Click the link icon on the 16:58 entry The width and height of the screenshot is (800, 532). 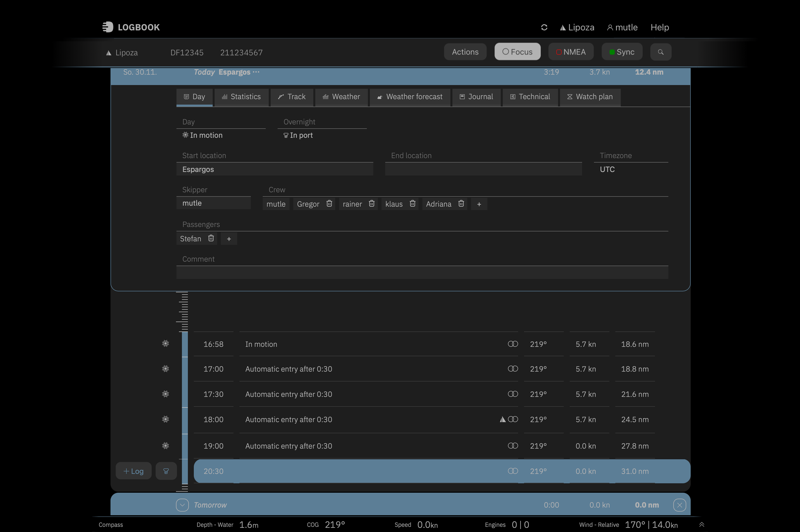(x=513, y=344)
